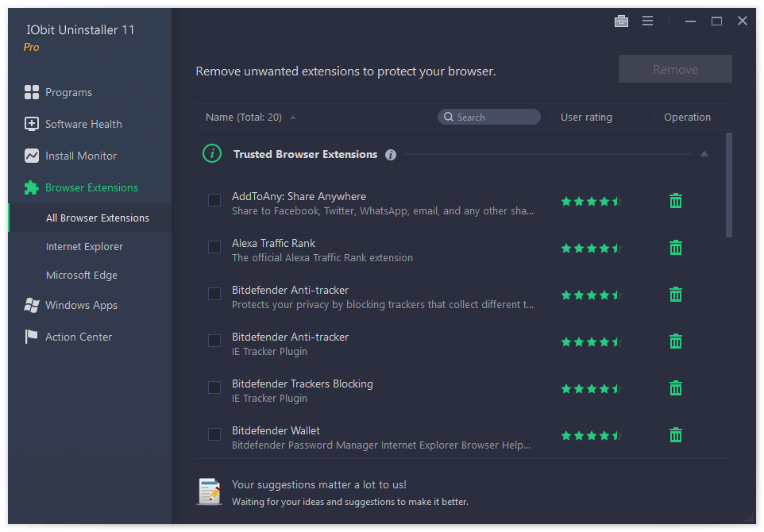The image size is (764, 532).
Task: Click inside the Search field
Action: (x=488, y=117)
